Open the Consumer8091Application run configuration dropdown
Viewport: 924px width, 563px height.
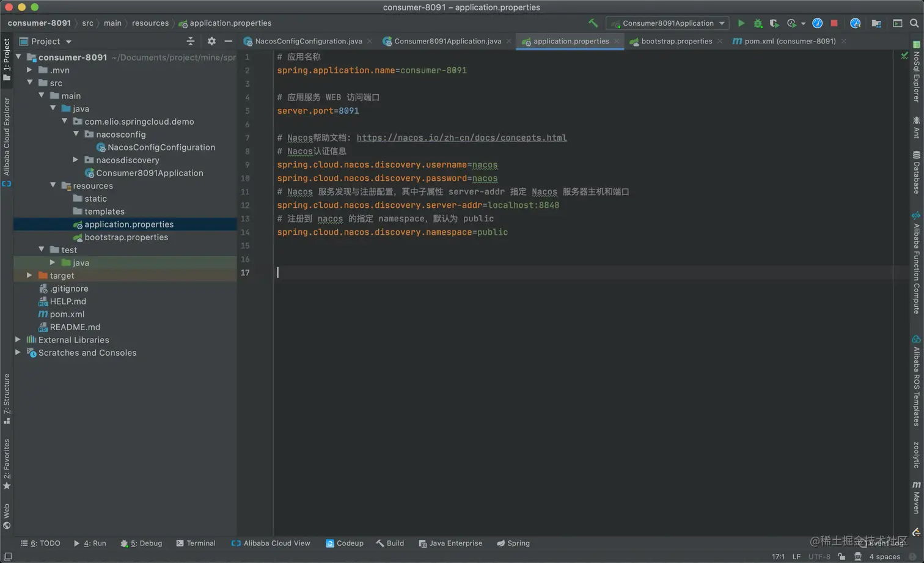(668, 23)
